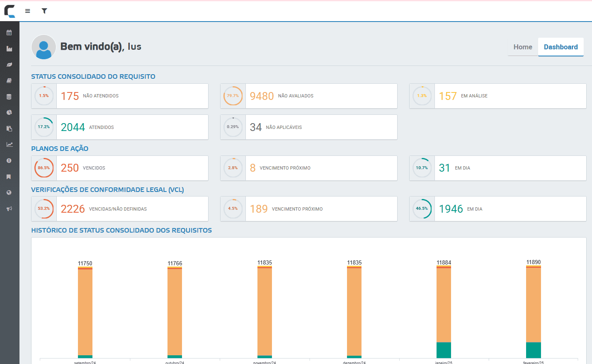The image size is (592, 364).
Task: Open the database stack sidebar icon
Action: [9, 97]
